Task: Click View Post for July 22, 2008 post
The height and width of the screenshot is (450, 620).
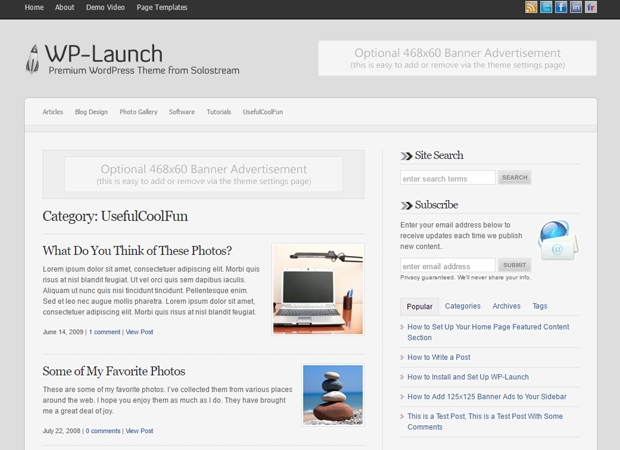Action: (x=139, y=431)
